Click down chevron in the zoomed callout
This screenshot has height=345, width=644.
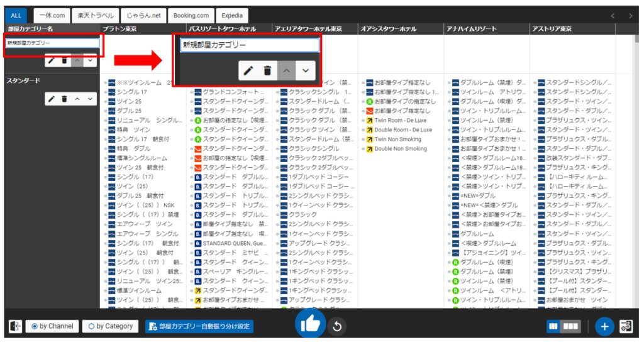305,71
